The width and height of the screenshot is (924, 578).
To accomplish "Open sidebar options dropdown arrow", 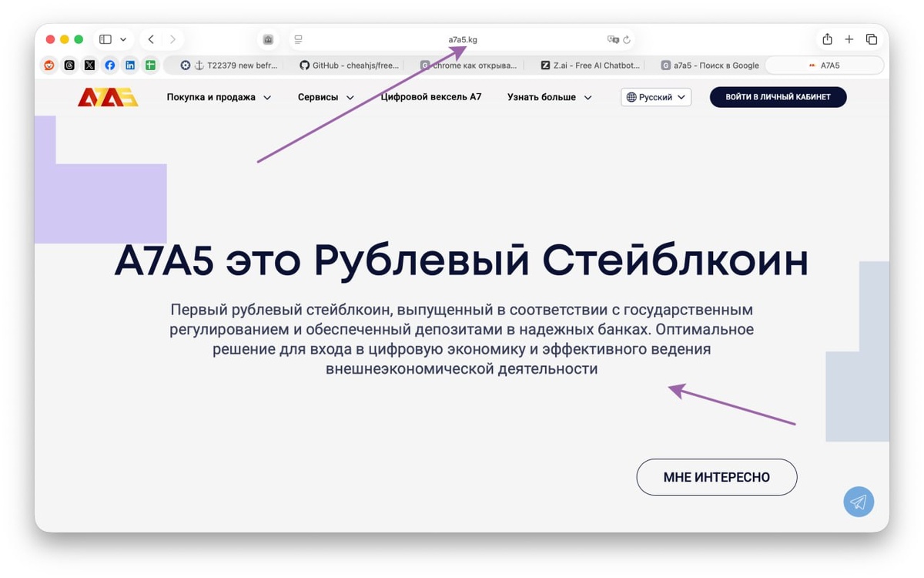I will [123, 39].
